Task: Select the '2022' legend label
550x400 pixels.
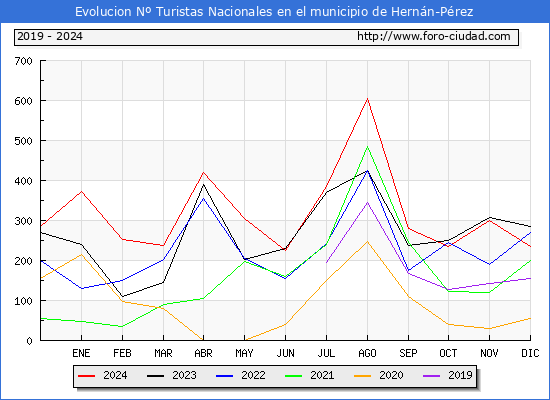Action: [253, 375]
